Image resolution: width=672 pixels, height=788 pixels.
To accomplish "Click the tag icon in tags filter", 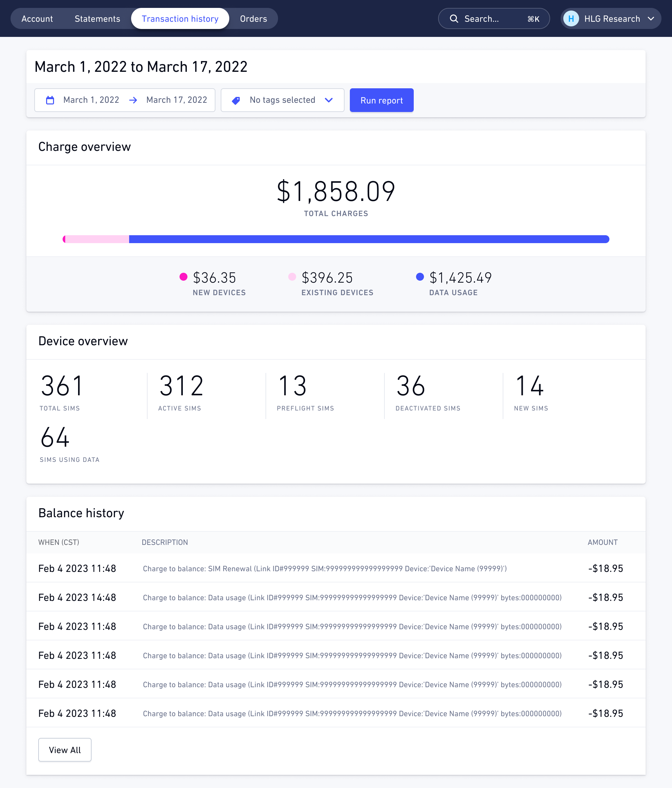I will pyautogui.click(x=236, y=100).
